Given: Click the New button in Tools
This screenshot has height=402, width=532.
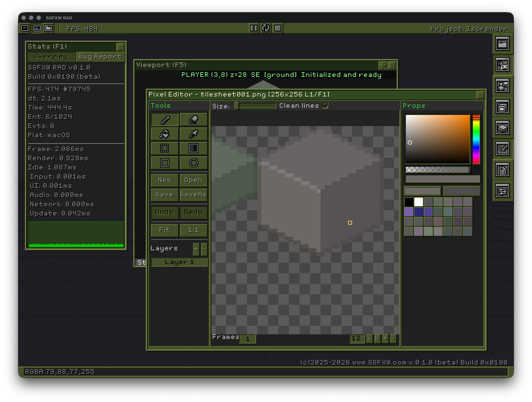Looking at the screenshot, I should coord(165,180).
